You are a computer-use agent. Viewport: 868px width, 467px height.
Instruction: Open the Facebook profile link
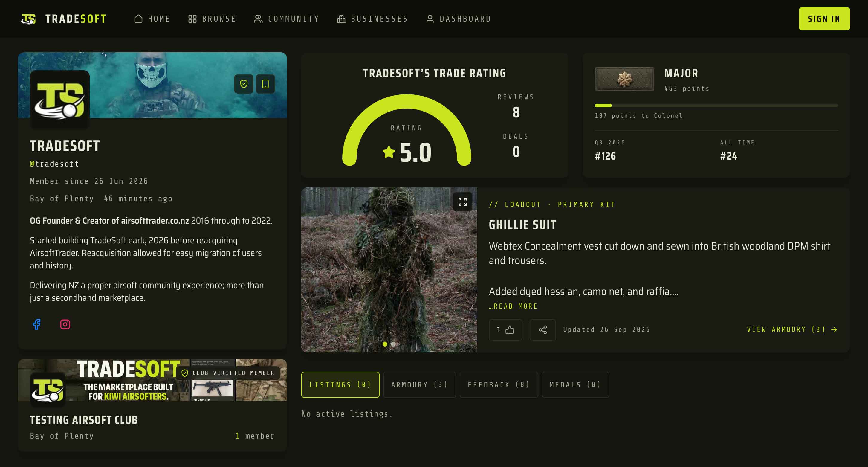37,324
